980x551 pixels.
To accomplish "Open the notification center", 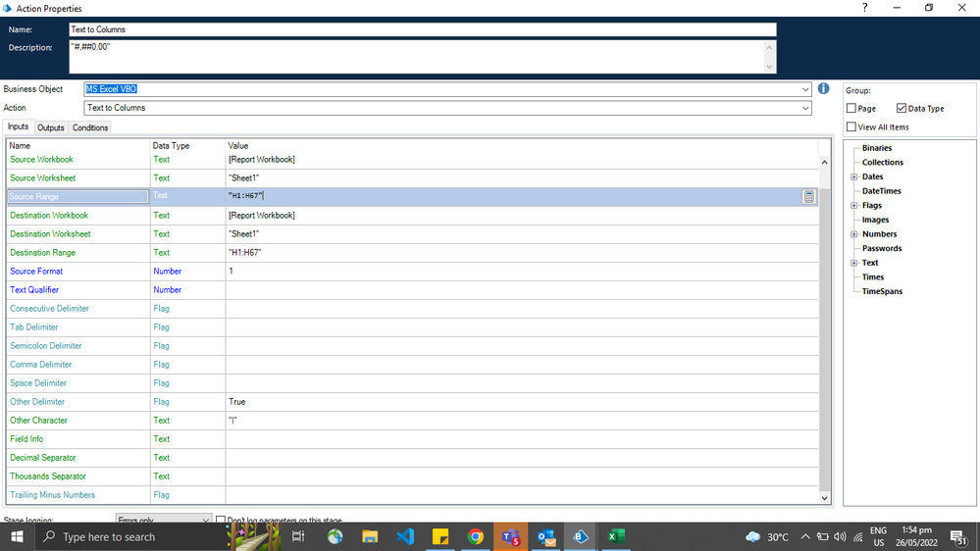I will [958, 537].
